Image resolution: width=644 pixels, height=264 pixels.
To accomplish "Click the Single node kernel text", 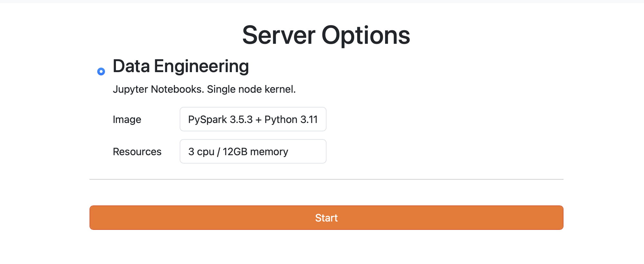I will click(251, 89).
